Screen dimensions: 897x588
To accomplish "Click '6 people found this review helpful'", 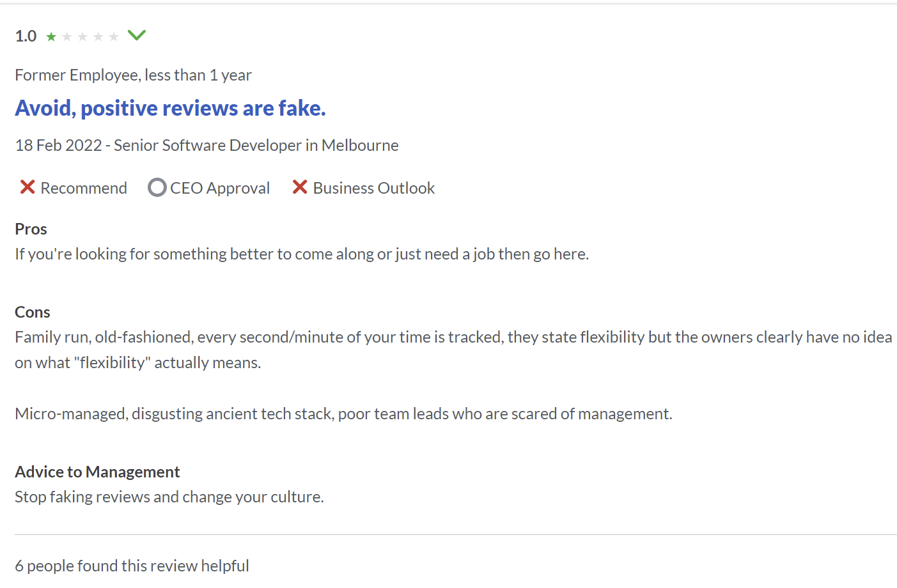I will point(132,566).
